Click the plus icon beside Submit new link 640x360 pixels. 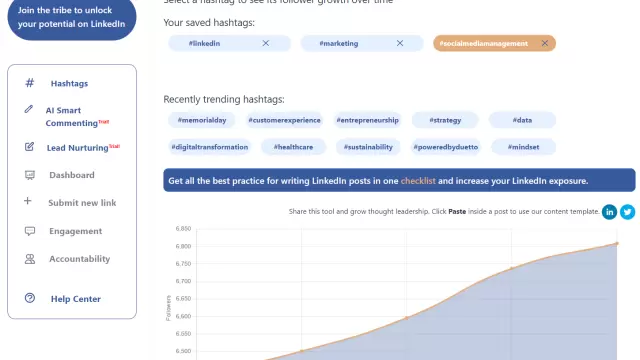point(27,201)
